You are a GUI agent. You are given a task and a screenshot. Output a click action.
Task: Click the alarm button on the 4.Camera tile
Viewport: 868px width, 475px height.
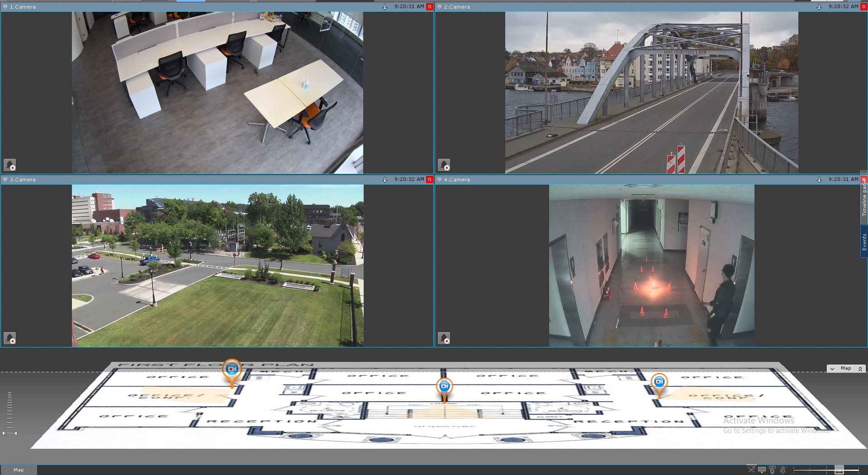pos(444,338)
